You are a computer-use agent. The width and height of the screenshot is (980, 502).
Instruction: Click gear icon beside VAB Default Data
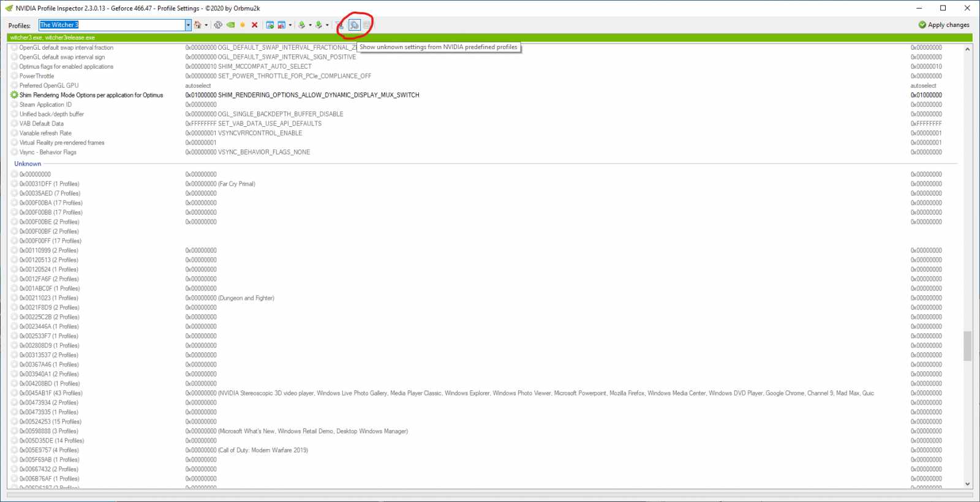click(x=14, y=124)
